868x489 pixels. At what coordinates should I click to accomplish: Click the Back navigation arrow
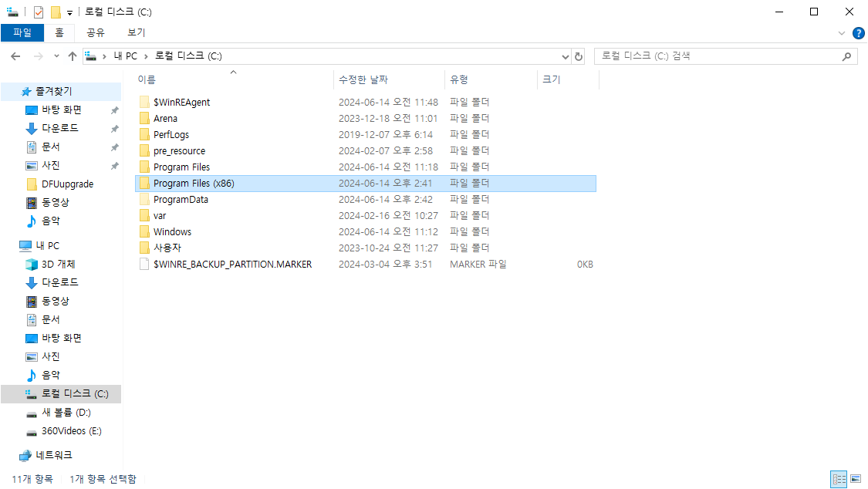(15, 56)
